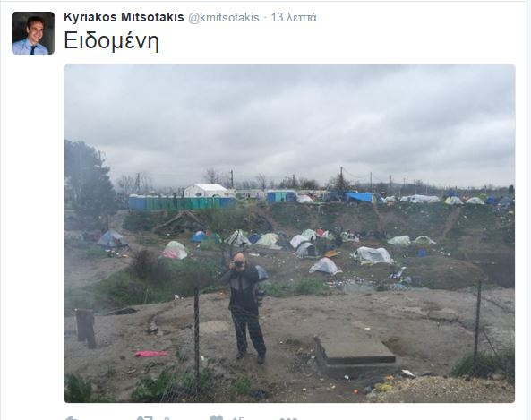Open the three-dots more options icon
Viewport: 531px width, 420px height.
point(288,419)
